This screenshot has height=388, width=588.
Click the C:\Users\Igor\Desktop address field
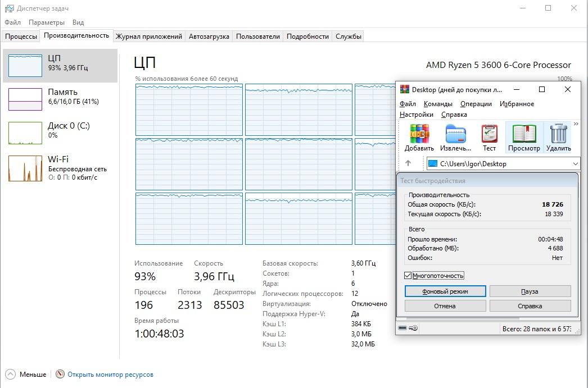coord(503,163)
